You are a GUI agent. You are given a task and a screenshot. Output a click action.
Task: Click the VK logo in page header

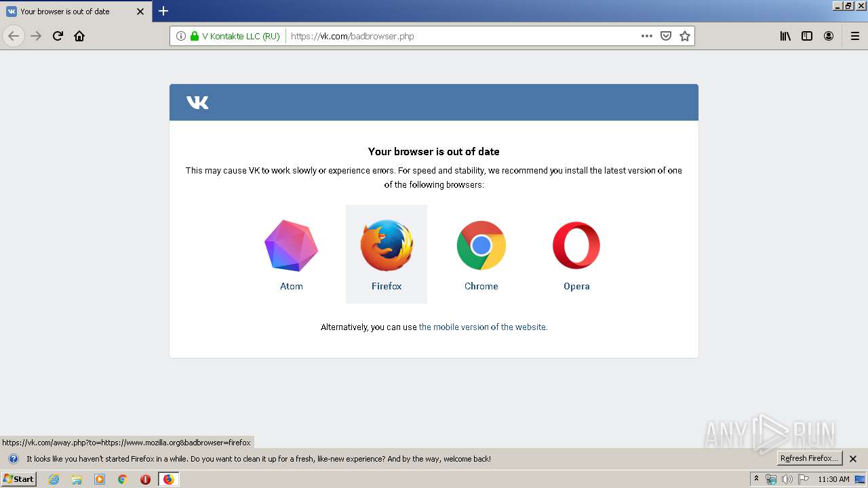pyautogui.click(x=197, y=102)
